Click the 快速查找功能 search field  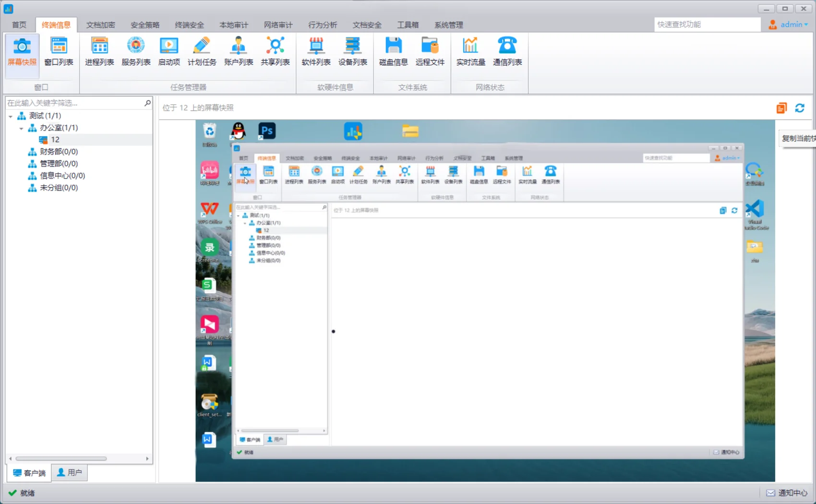coord(707,24)
